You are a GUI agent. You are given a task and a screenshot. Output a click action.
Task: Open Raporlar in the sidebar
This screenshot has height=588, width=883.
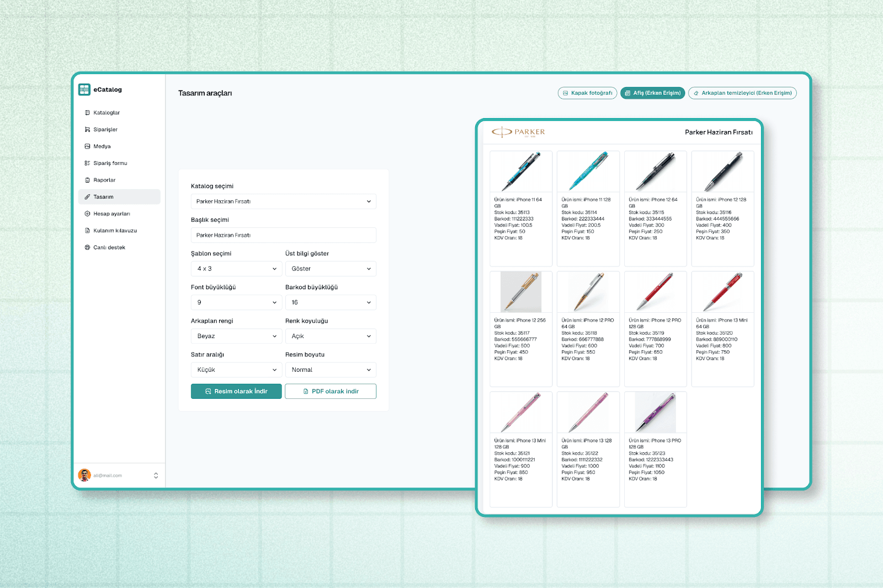point(104,180)
